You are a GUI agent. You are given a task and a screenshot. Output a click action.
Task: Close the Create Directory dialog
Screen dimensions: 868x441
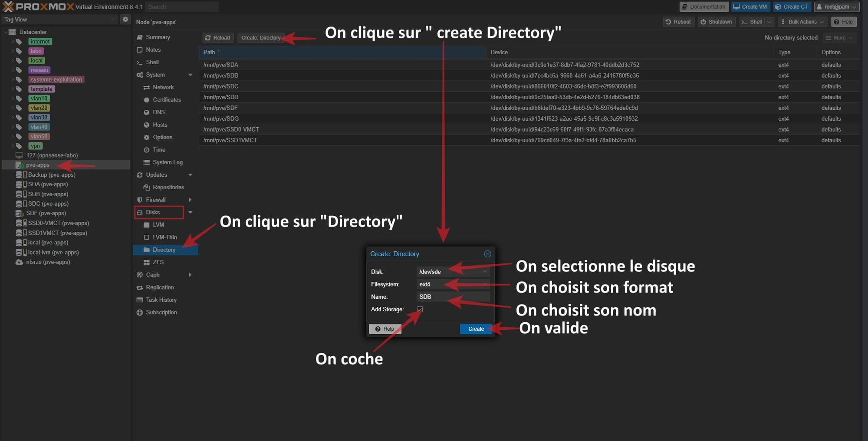click(487, 254)
